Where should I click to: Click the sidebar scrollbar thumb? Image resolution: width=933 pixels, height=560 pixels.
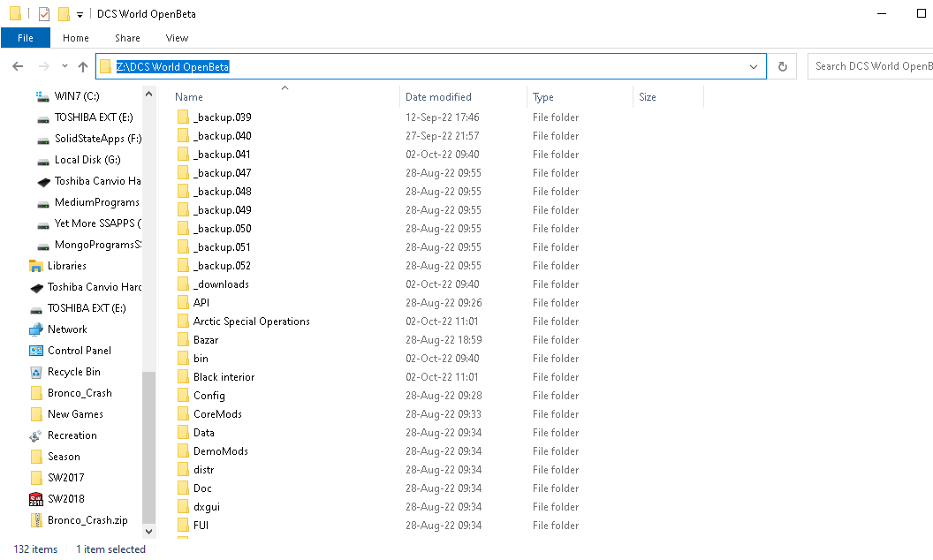click(x=148, y=446)
